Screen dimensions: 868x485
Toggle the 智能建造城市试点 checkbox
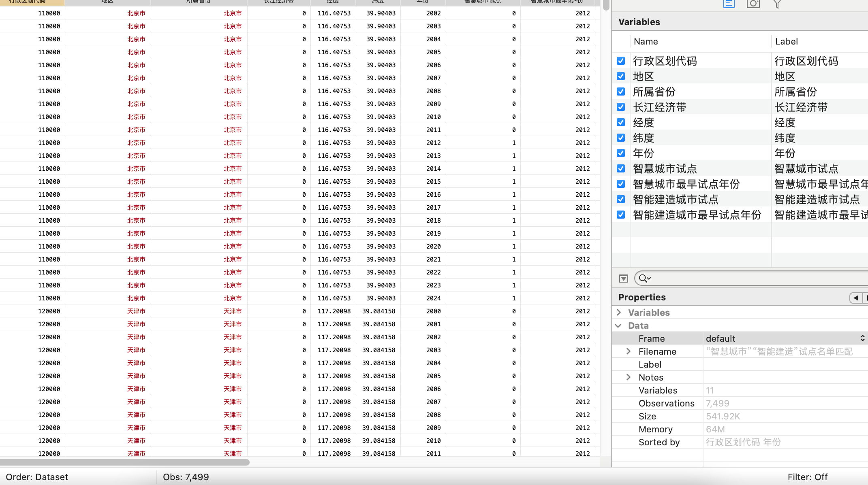pyautogui.click(x=621, y=199)
